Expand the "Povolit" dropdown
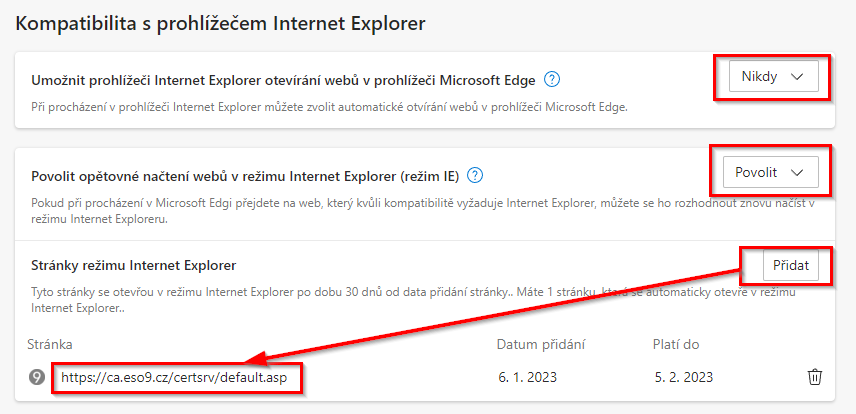Screen dimensions: 856x414 [x=770, y=172]
